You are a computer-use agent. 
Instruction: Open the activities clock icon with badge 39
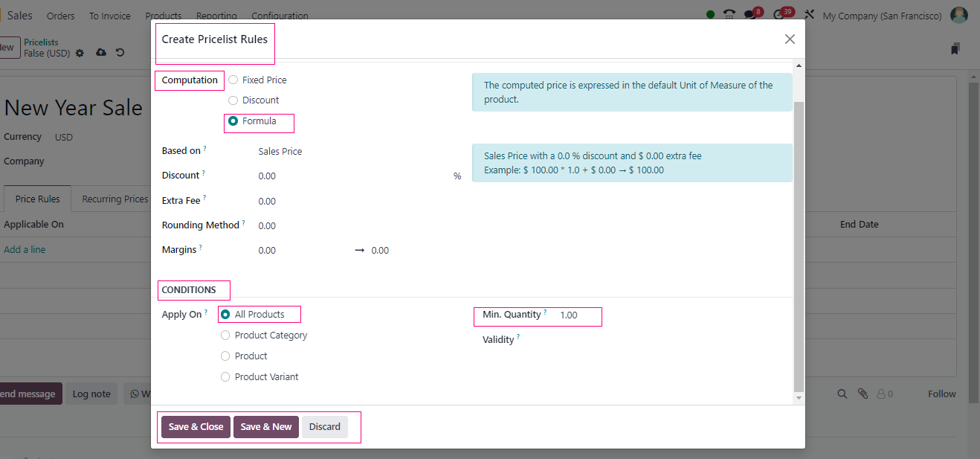[779, 15]
